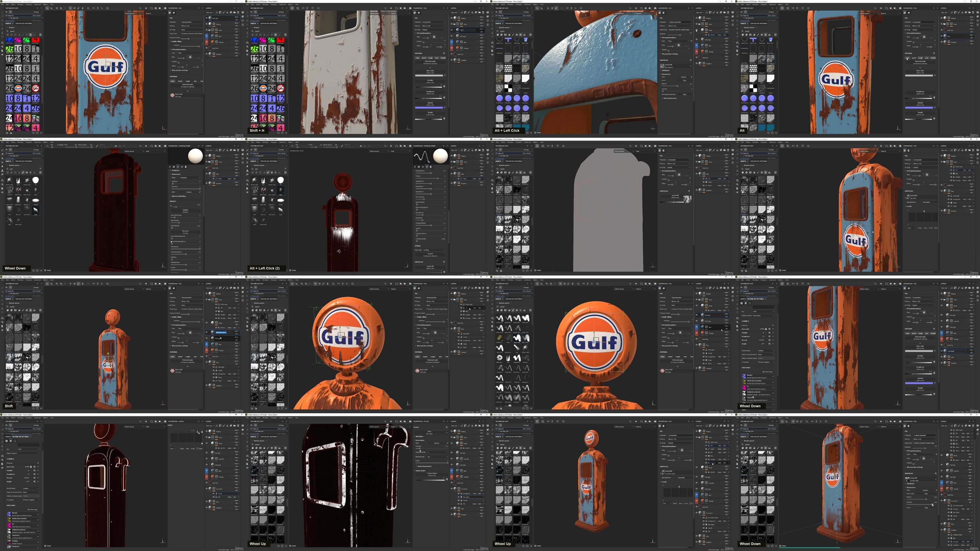
Task: Click grayscale uniform color, 'Alt + Left Click (2)' view
Action: 430,268
